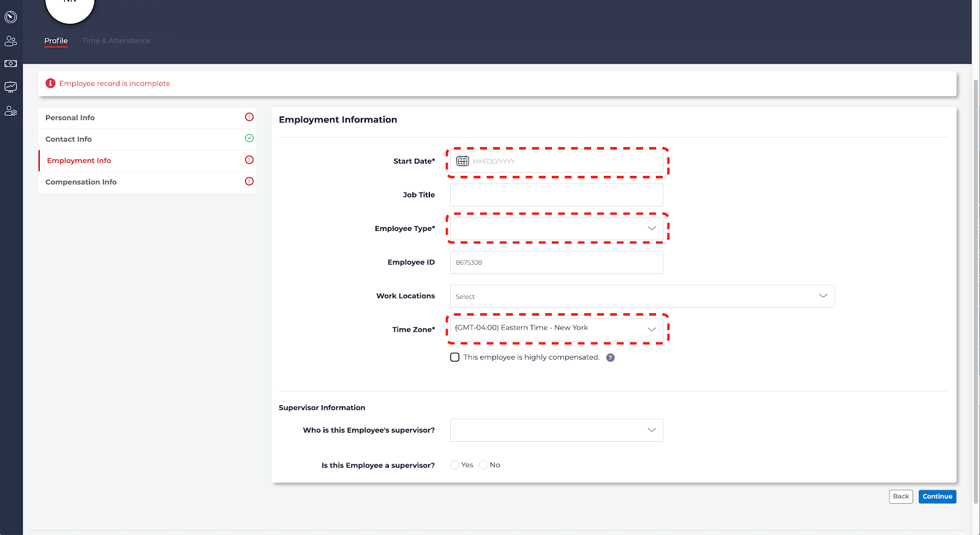Click into the Job Title input field

556,195
